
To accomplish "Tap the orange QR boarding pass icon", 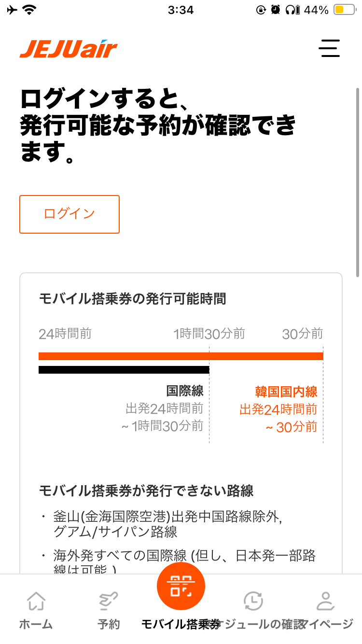I will tap(181, 586).
